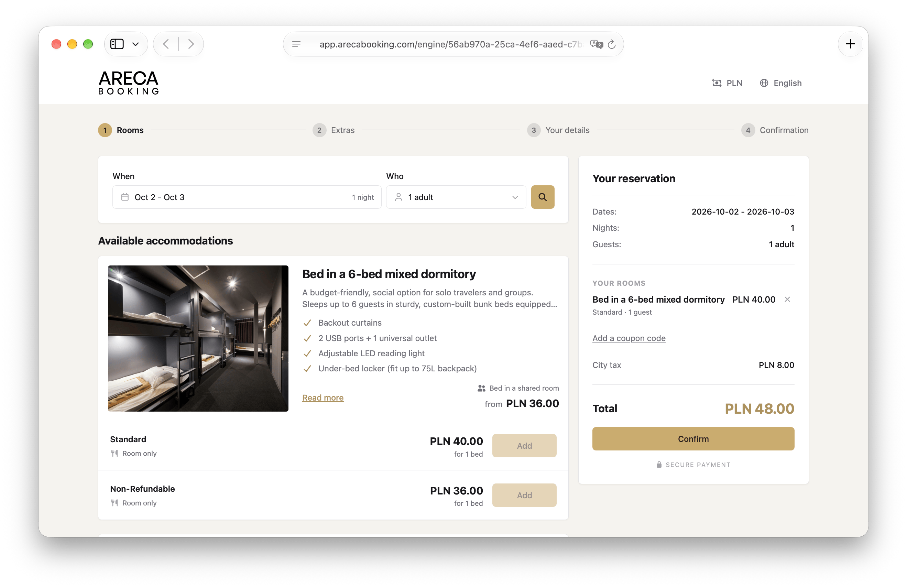The width and height of the screenshot is (907, 588).
Task: Add the Non-Refundable PLN 36.00 rate
Action: (x=524, y=495)
